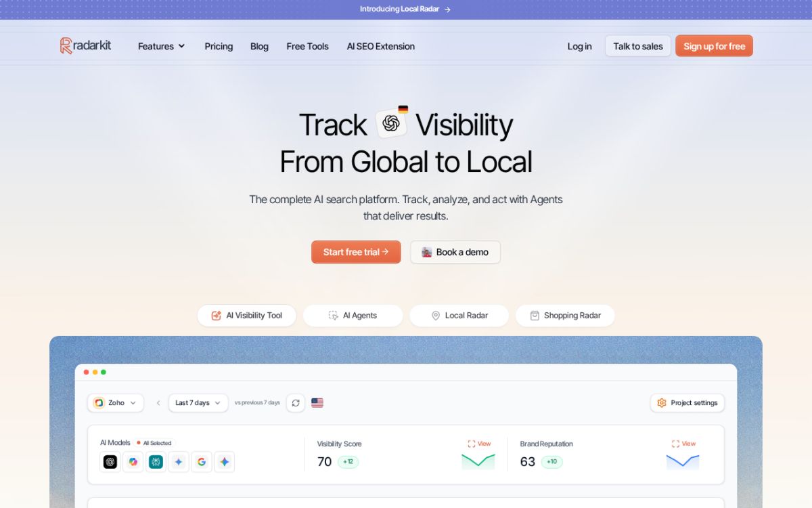Screen dimensions: 812x508
Task: Go to the Blog page
Action: click(259, 46)
